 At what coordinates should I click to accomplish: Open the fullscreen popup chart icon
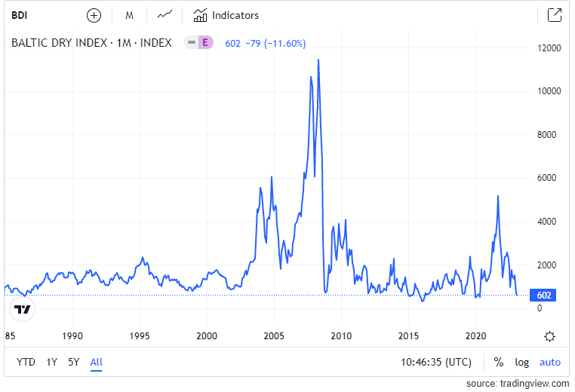coord(554,15)
